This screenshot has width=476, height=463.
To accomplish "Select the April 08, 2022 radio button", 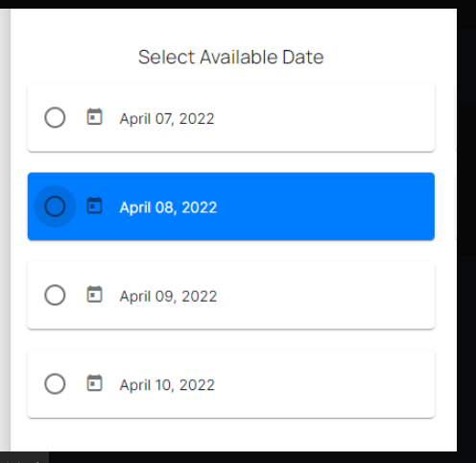I will (55, 207).
